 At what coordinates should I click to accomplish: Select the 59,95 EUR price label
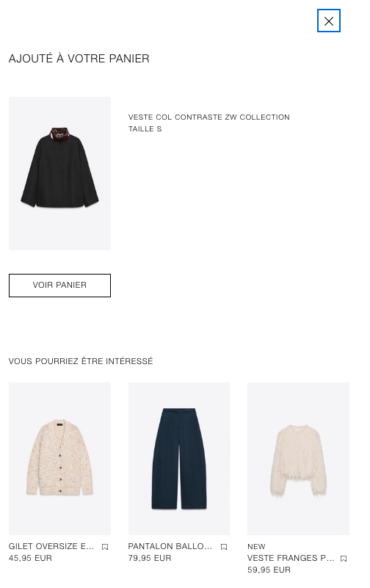coord(269,570)
